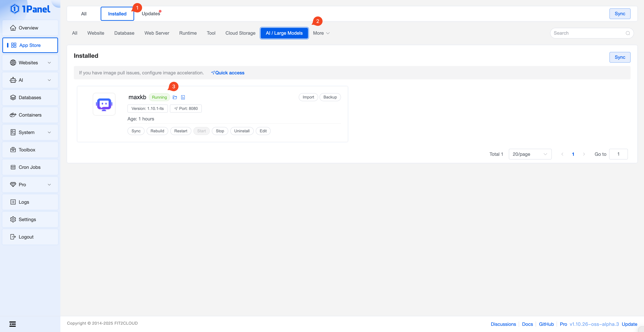Filter by Cloud Storage category
Image resolution: width=644 pixels, height=332 pixels.
pos(240,33)
